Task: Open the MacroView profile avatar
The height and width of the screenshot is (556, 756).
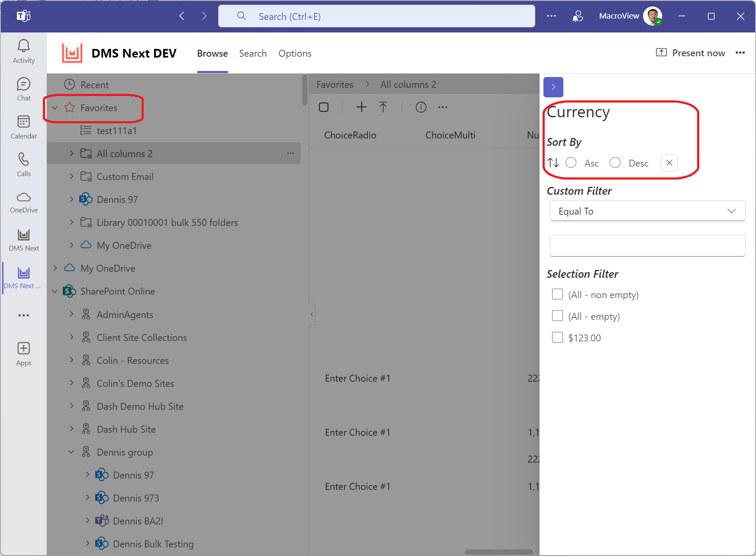Action: 652,16
